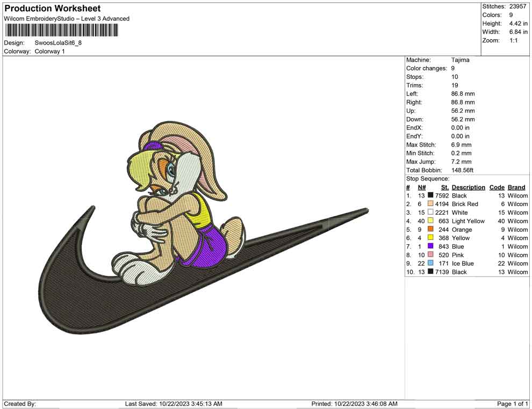Click the Up value '56.2 mm'
The width and height of the screenshot is (532, 409).
pos(463,111)
